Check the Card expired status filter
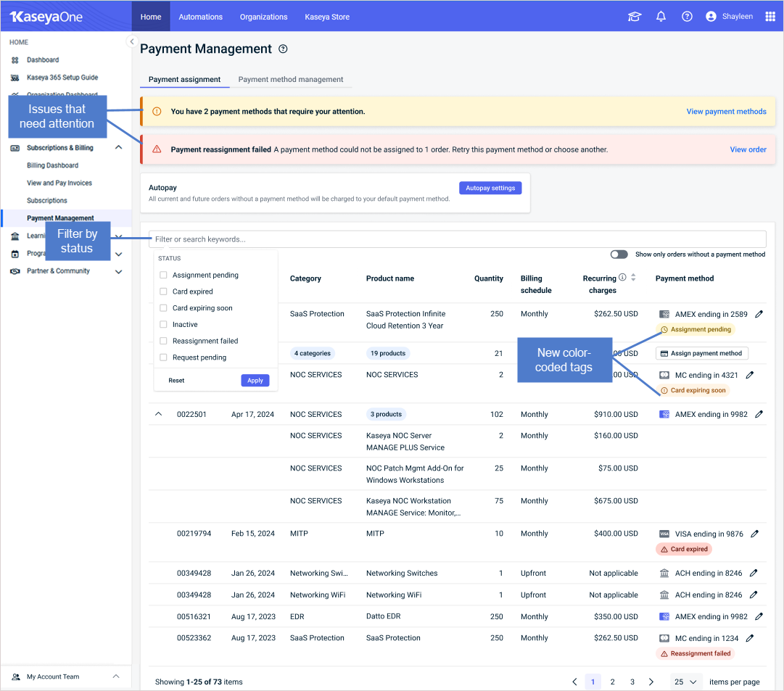Viewport: 784px width, 691px height. coord(163,291)
